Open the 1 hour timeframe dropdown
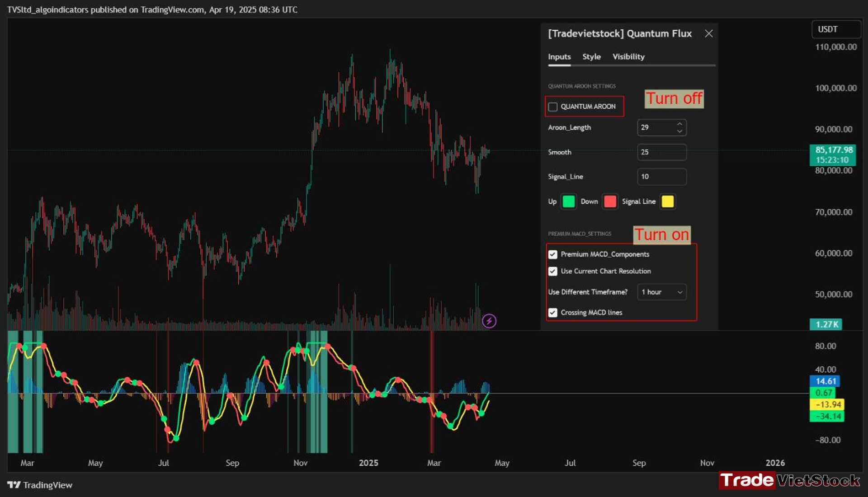Image resolution: width=868 pixels, height=497 pixels. tap(662, 292)
